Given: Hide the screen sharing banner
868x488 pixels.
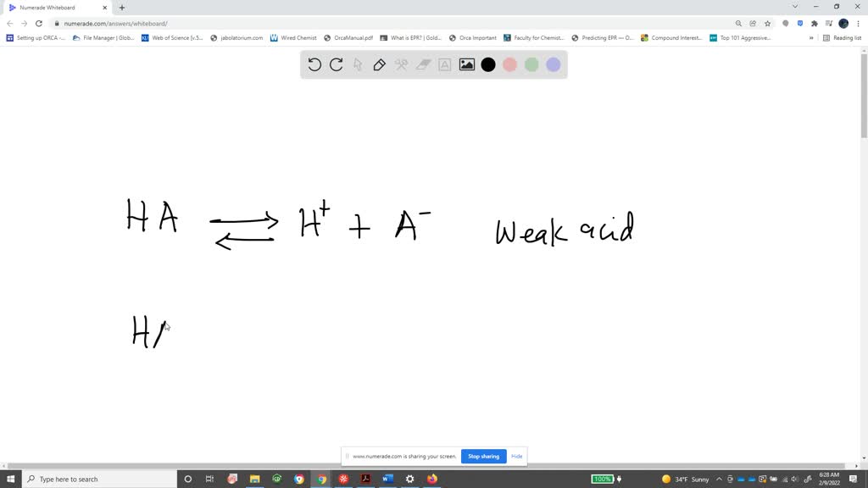Looking at the screenshot, I should pyautogui.click(x=516, y=456).
